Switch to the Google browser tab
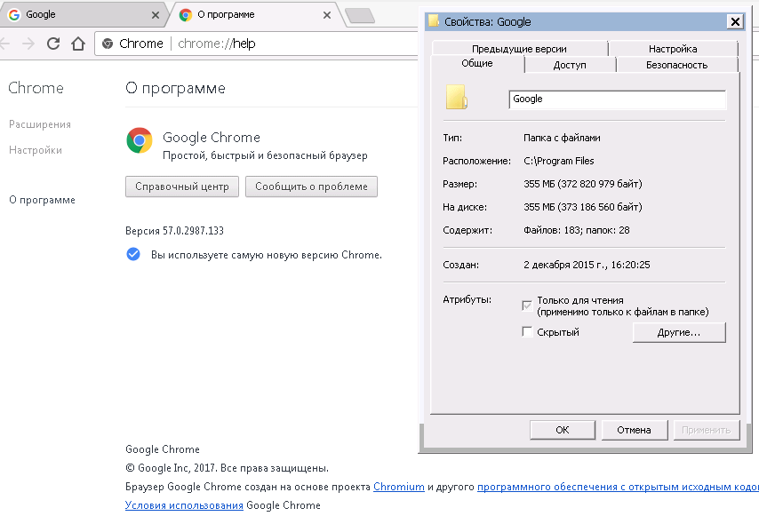This screenshot has height=532, width=759. (x=83, y=14)
